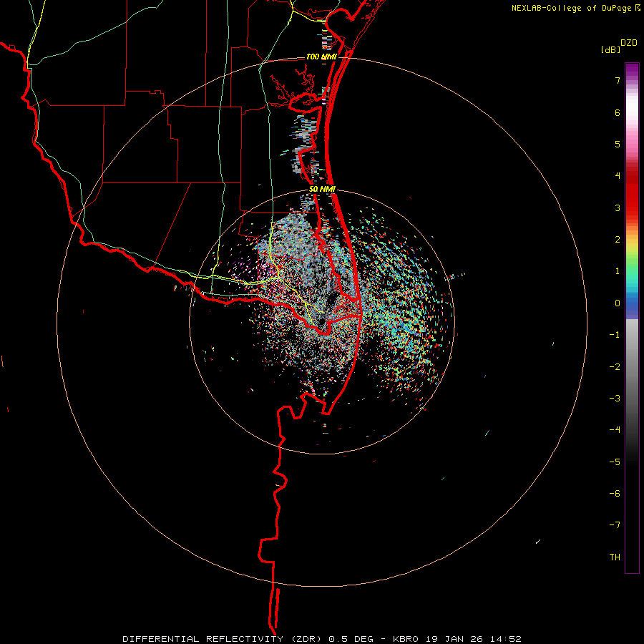
Task: Click the 6 value on the ZDR scale
Action: 618,112
